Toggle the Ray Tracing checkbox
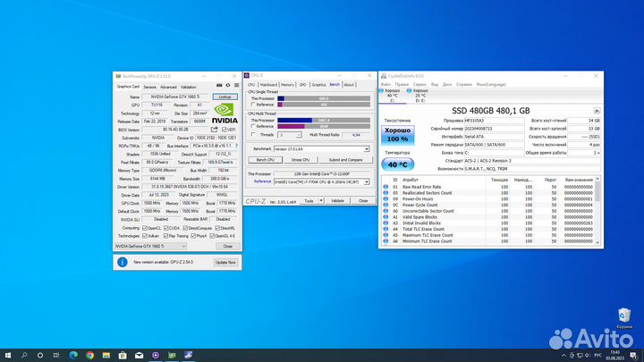 pyautogui.click(x=166, y=236)
